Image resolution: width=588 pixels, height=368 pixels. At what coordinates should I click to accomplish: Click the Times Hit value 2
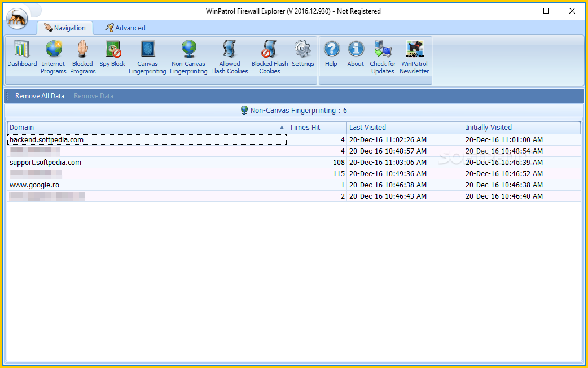[343, 196]
